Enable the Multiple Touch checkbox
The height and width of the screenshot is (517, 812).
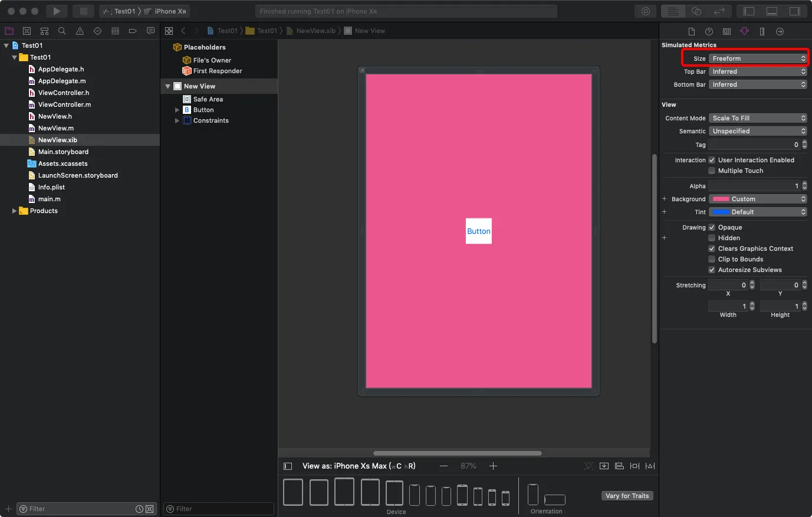712,171
